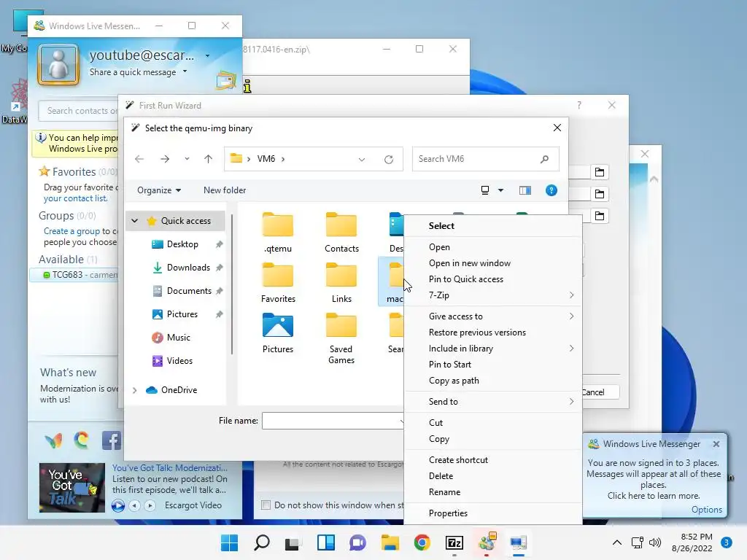This screenshot has width=747, height=560.
Task: Select the Pictures folder in file list
Action: pos(278,332)
